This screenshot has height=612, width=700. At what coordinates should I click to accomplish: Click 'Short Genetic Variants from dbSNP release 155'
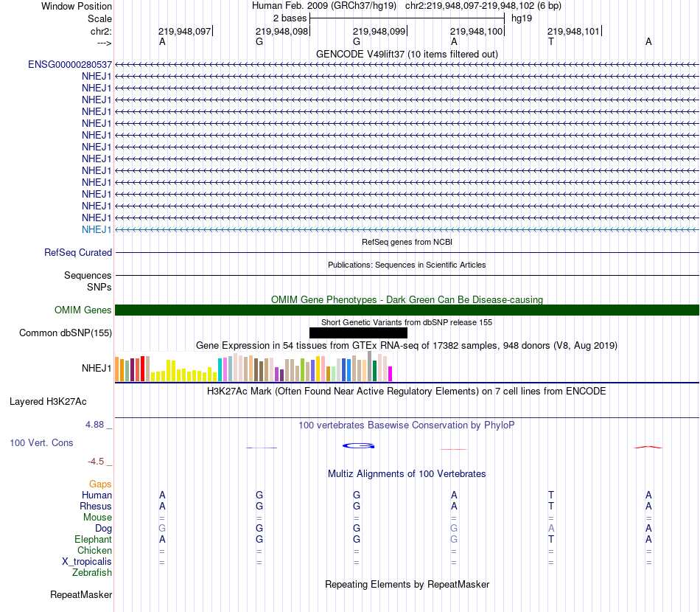point(407,322)
